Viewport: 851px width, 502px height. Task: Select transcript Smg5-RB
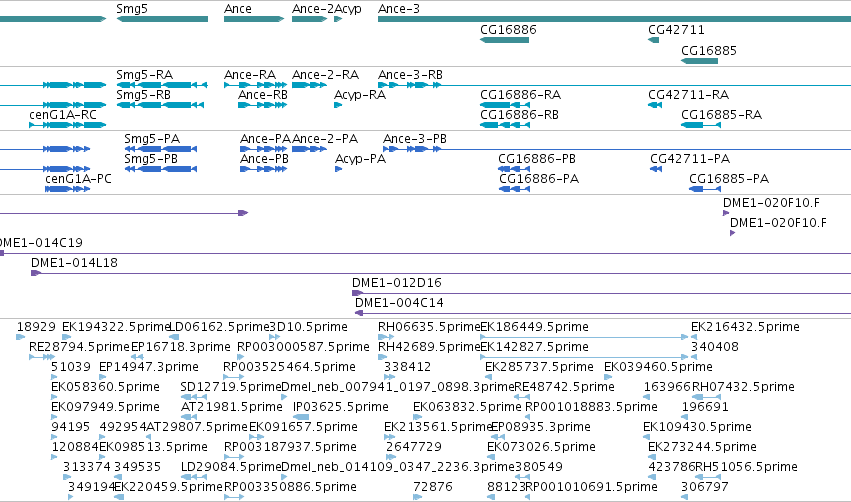(144, 94)
